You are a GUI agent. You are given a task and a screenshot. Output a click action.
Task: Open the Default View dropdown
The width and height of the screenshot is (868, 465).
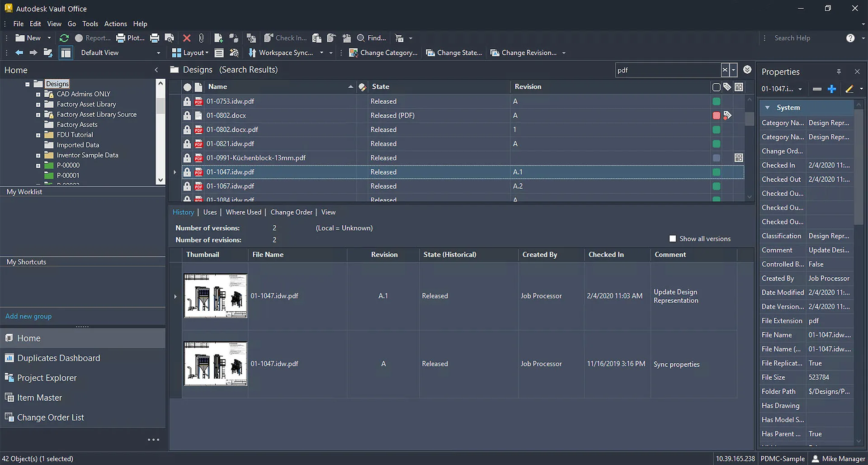[158, 53]
